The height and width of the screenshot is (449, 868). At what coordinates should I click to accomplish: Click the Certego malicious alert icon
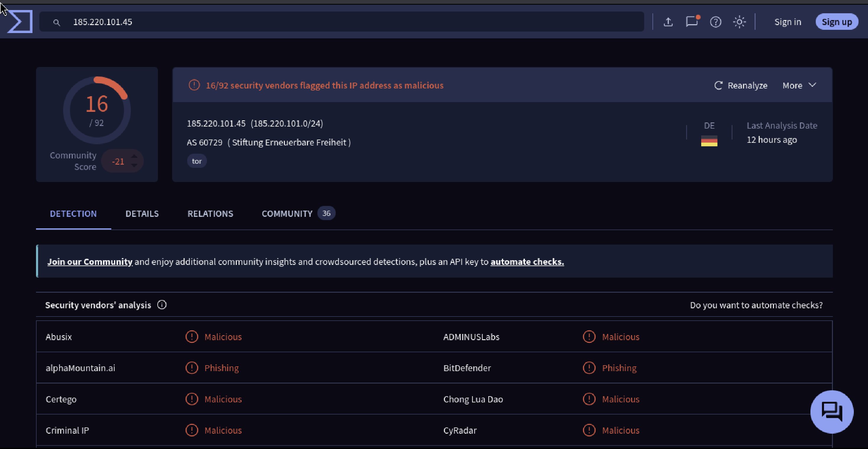(x=192, y=399)
